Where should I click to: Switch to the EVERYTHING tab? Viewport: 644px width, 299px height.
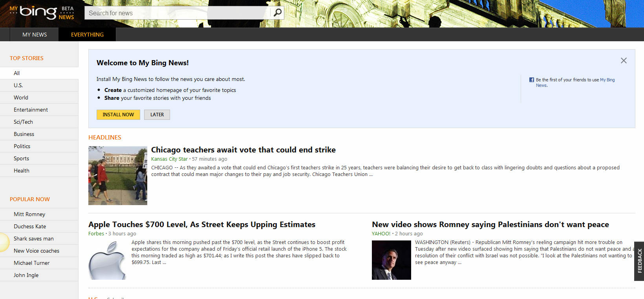click(87, 35)
